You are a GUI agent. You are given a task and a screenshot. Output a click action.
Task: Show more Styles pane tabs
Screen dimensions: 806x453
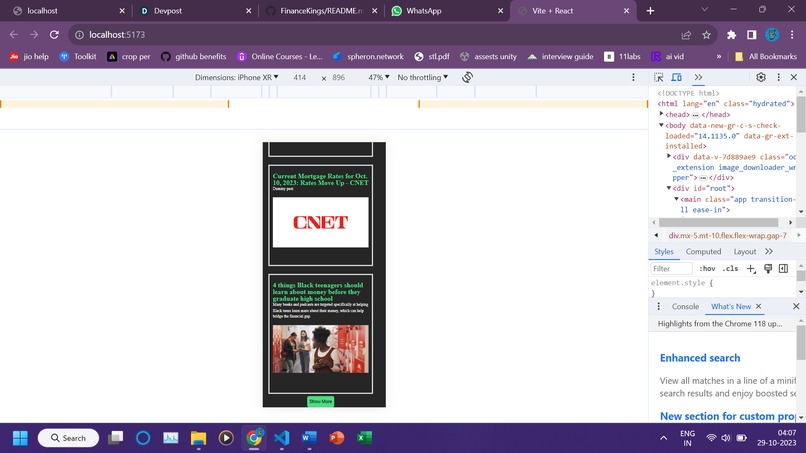pyautogui.click(x=769, y=251)
